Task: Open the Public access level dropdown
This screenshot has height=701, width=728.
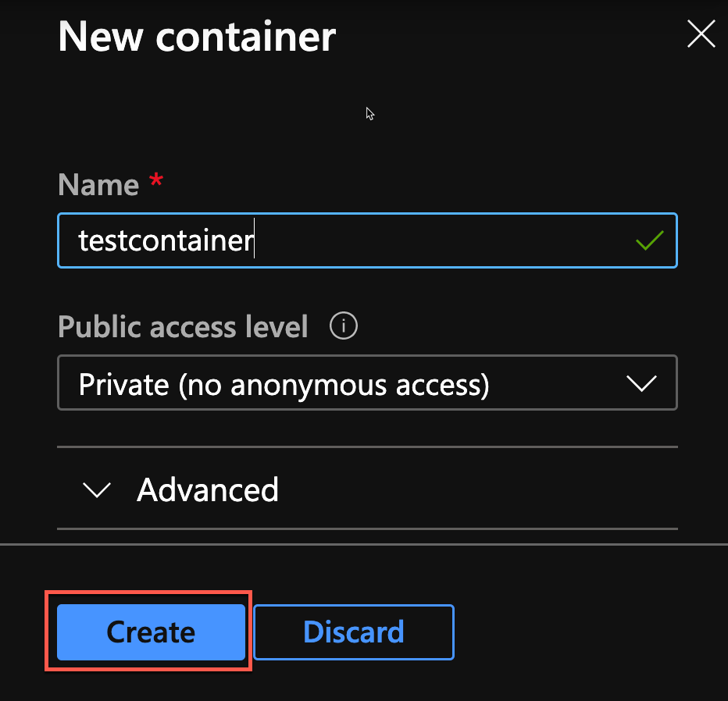Action: click(x=367, y=383)
